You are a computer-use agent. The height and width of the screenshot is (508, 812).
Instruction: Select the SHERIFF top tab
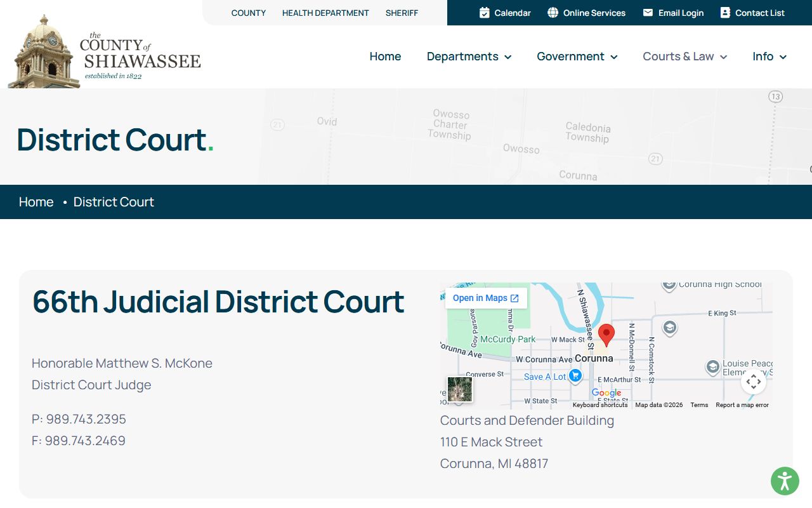(x=402, y=13)
